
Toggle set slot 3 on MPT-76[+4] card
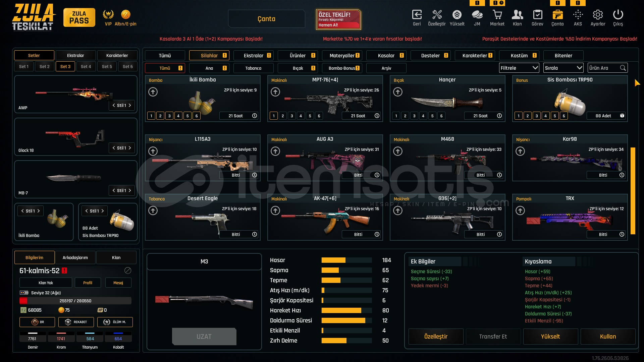(x=292, y=116)
